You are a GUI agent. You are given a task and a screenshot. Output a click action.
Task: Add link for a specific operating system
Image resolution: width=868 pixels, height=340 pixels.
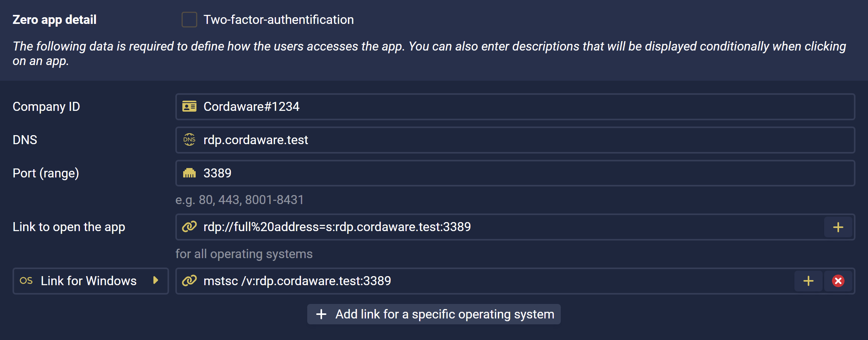point(434,314)
